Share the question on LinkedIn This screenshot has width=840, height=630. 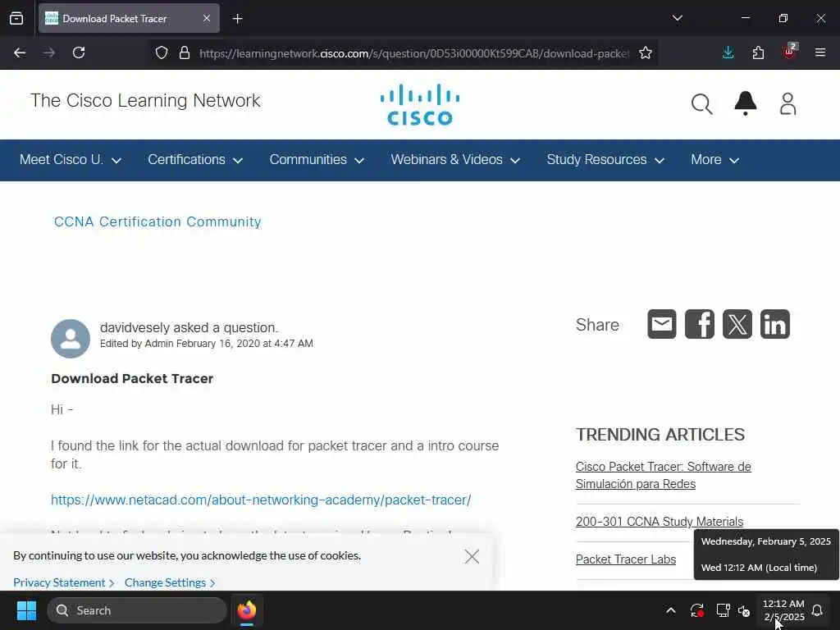click(x=774, y=324)
